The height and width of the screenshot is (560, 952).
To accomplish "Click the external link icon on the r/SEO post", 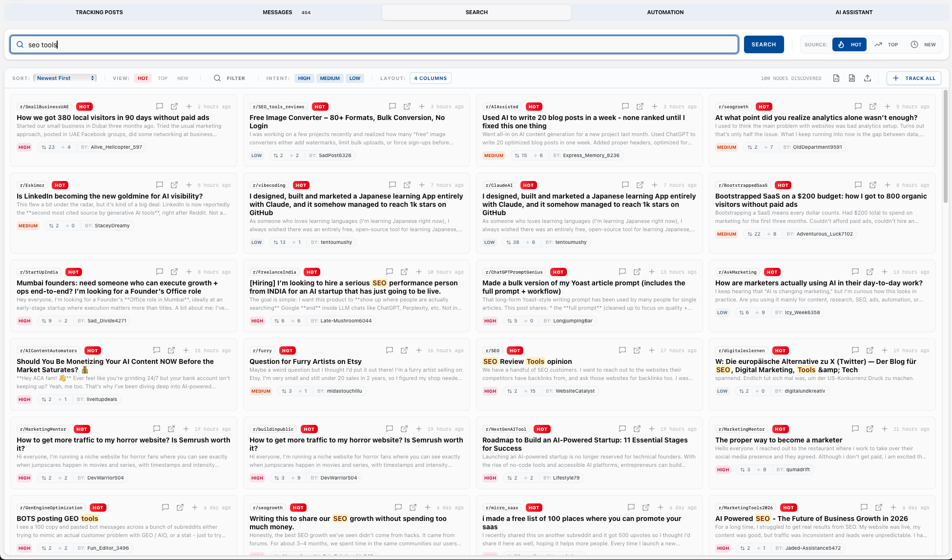I will click(637, 350).
